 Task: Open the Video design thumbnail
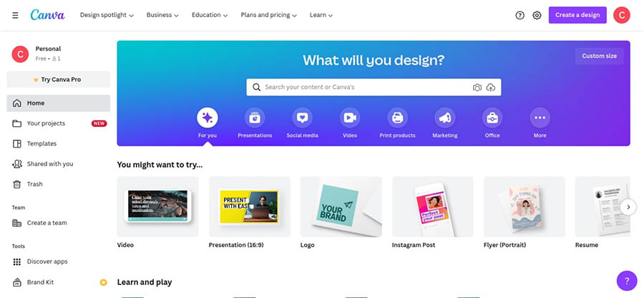(x=157, y=207)
